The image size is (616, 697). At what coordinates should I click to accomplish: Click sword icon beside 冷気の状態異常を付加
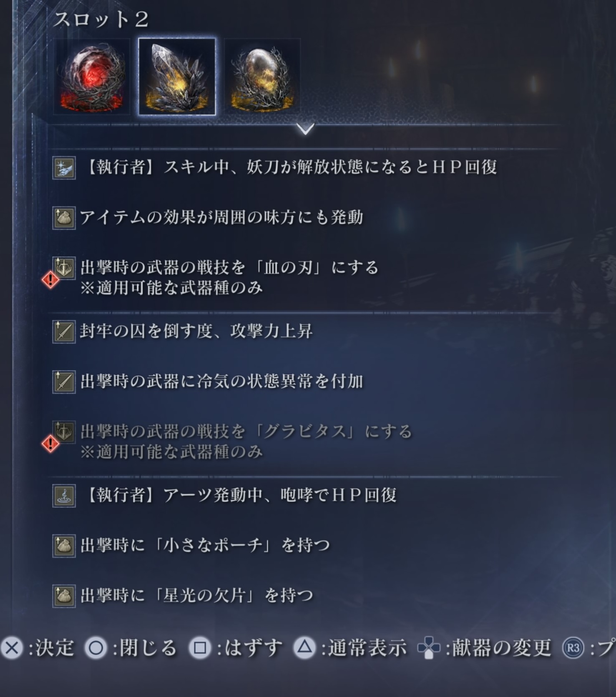coord(64,382)
